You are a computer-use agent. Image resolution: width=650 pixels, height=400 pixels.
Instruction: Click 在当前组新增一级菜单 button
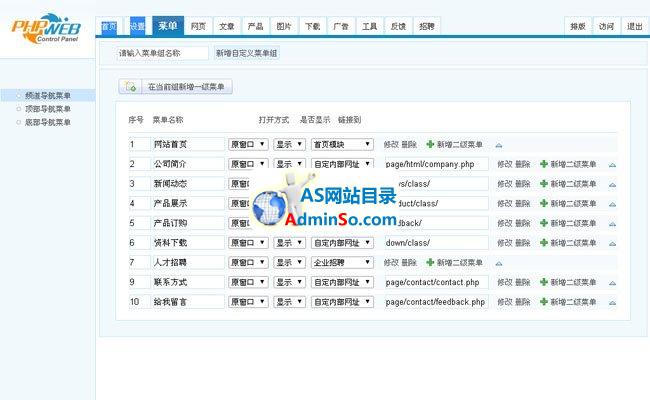(187, 87)
